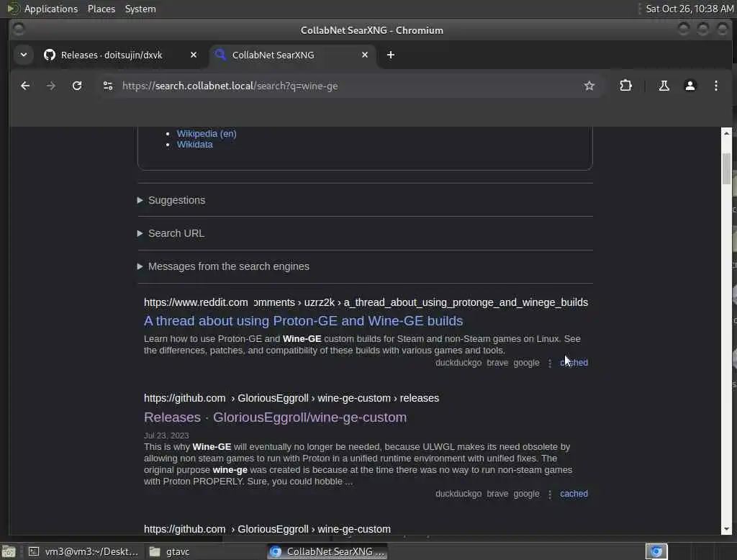Close the Releases doitsujin/dxvk tab
Viewport: 737px width, 560px height.
point(193,55)
